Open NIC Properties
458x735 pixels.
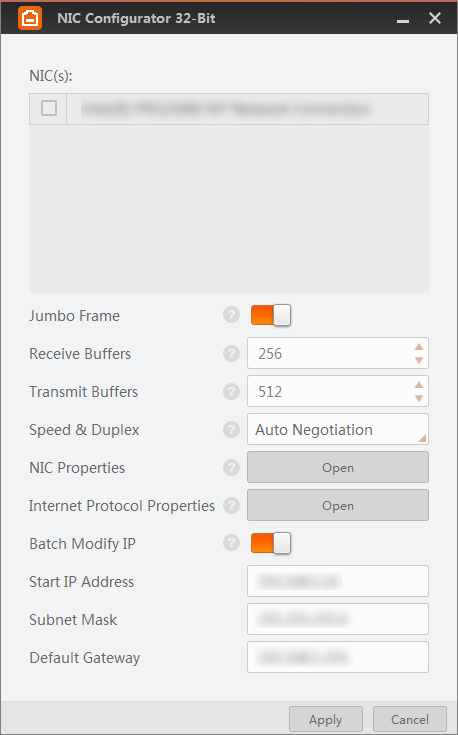coord(338,467)
